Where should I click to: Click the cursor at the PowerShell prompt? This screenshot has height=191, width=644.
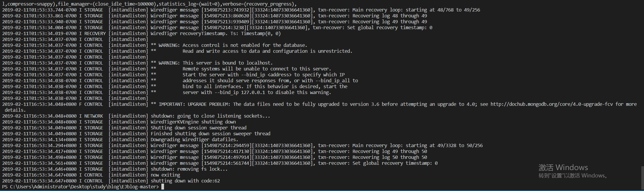[x=163, y=187]
